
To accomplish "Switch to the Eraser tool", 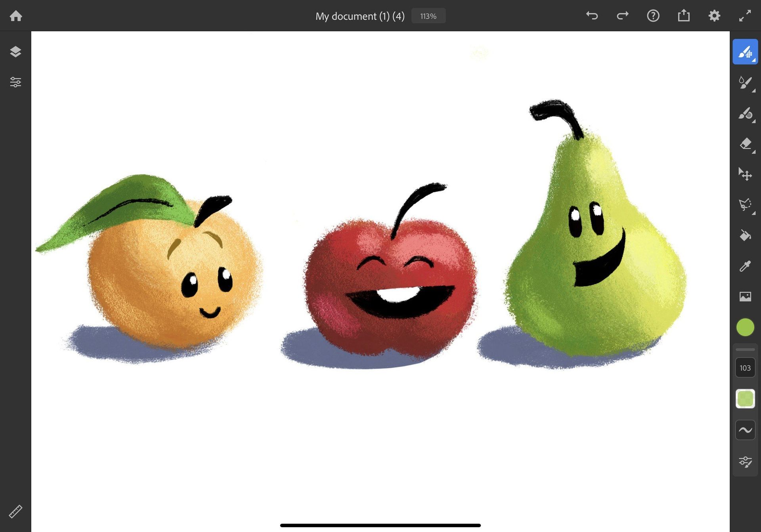I will [x=745, y=145].
